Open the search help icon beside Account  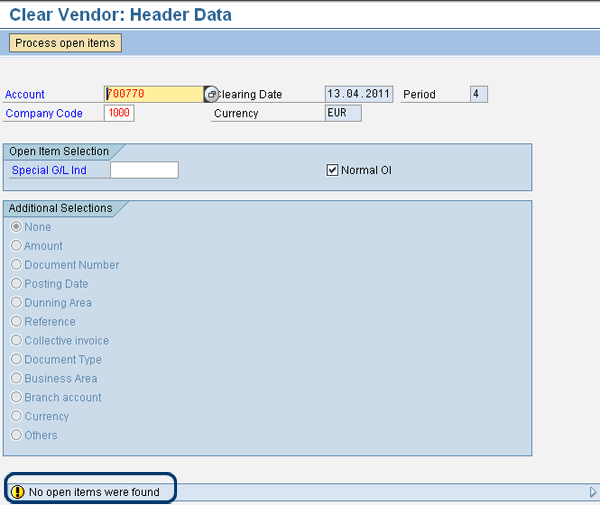(x=211, y=94)
